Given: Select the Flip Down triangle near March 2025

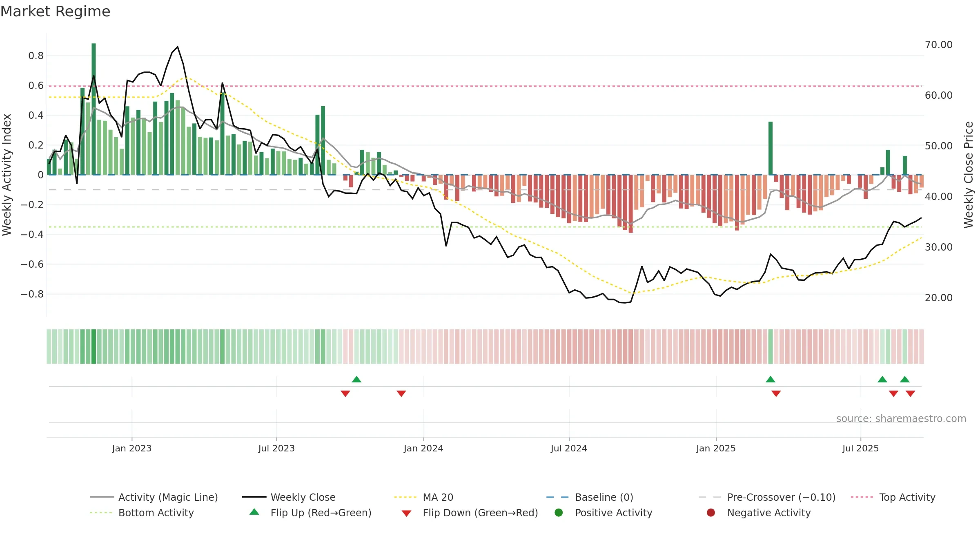Looking at the screenshot, I should pyautogui.click(x=776, y=393).
